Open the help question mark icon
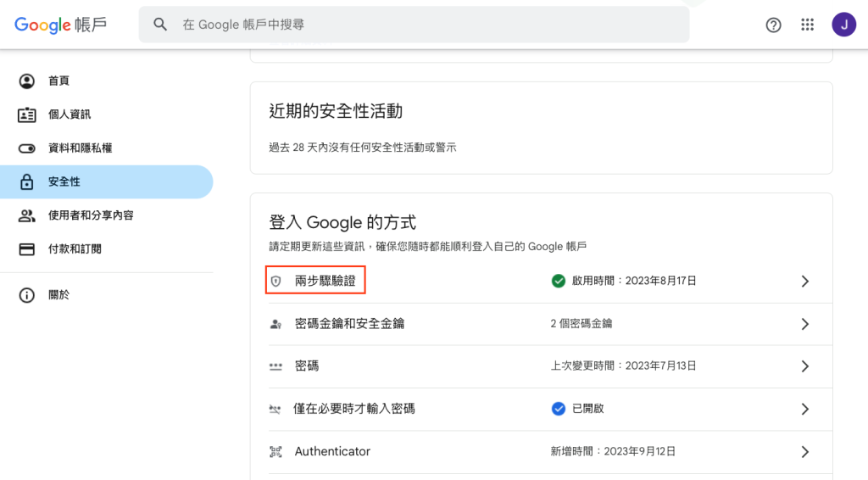The height and width of the screenshot is (480, 868). coord(773,25)
